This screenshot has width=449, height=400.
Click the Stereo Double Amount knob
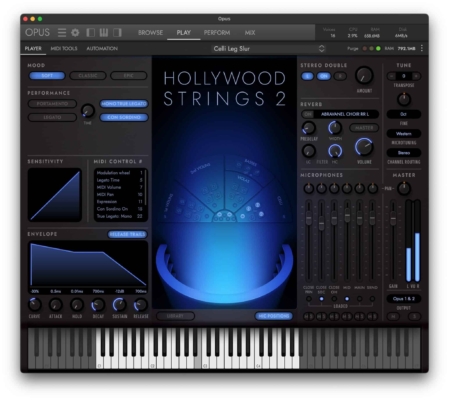click(x=364, y=75)
